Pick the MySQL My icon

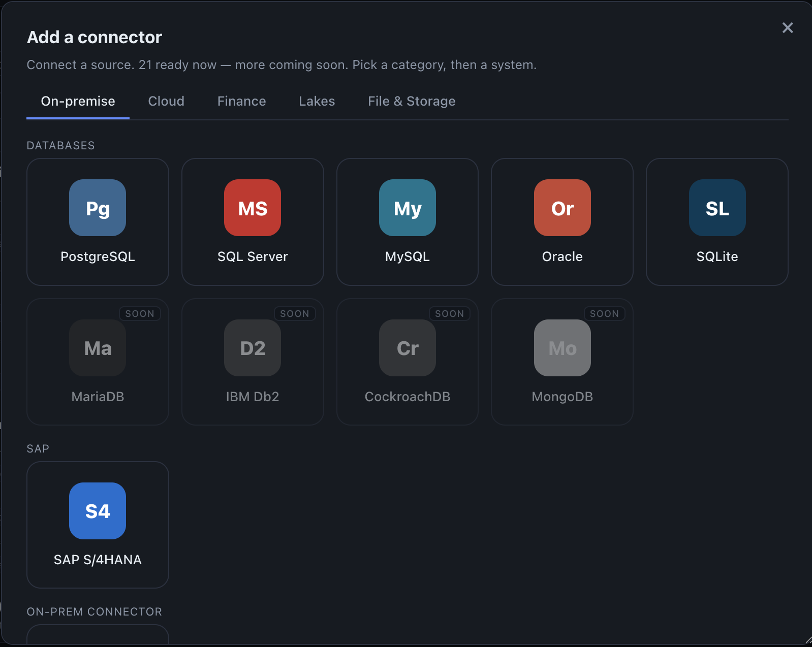click(x=408, y=208)
